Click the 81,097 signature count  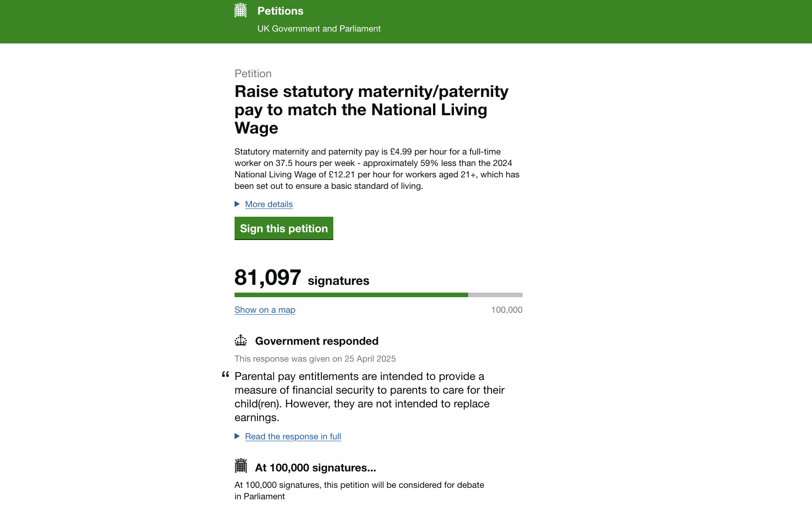pos(268,278)
